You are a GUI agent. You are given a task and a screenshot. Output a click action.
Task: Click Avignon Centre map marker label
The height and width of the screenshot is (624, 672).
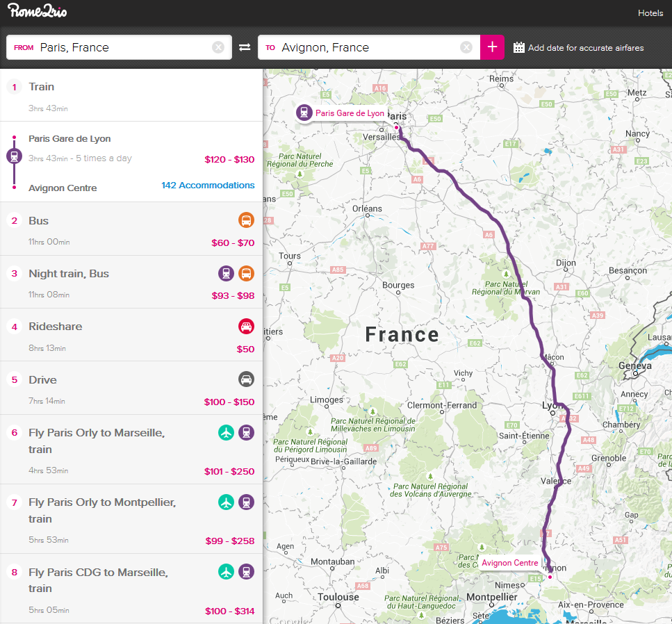[509, 563]
